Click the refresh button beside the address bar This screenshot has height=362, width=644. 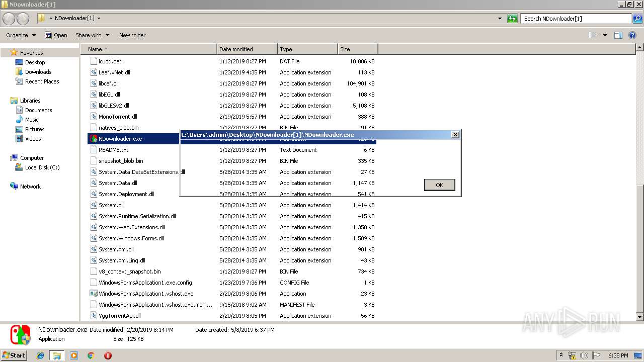click(512, 19)
